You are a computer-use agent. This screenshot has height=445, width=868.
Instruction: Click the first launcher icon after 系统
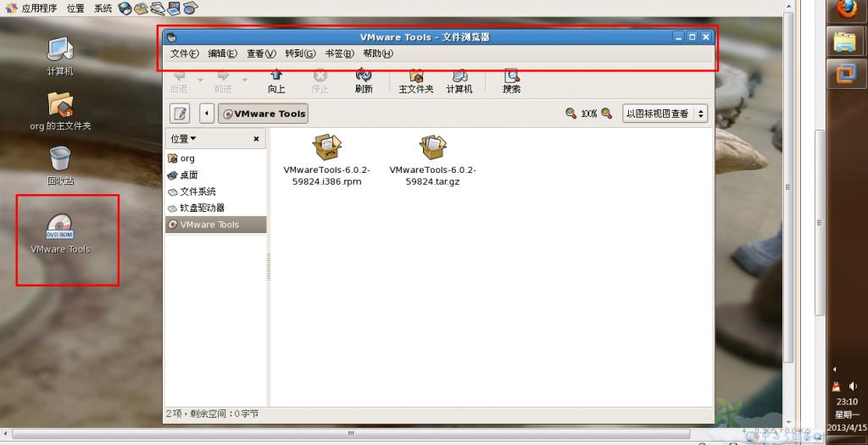125,8
